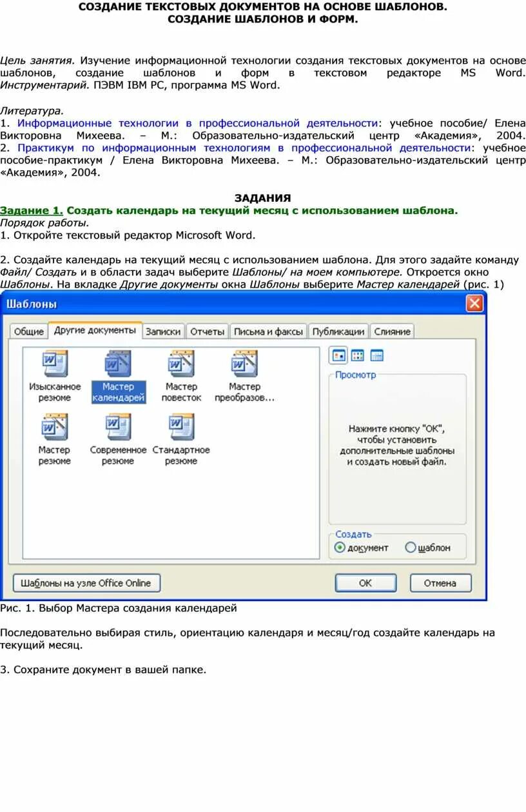Choose the шаблон radio option
526x812 pixels.
tap(428, 548)
